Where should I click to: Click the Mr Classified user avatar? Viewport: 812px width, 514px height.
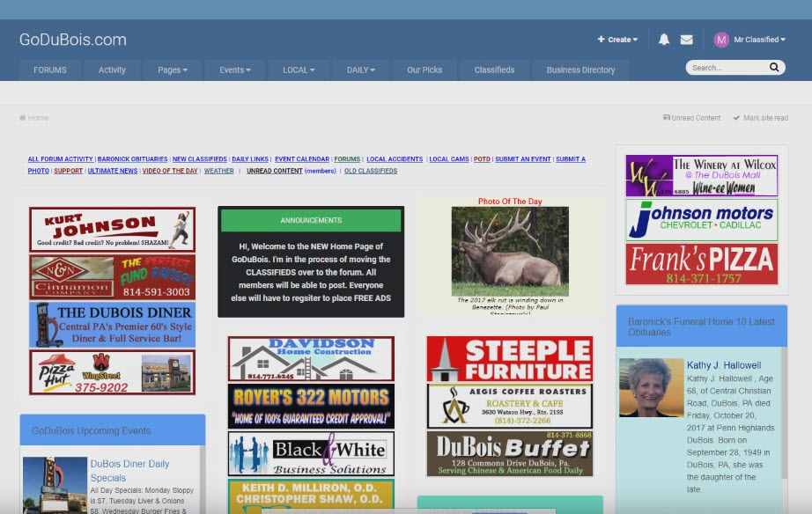coord(721,40)
